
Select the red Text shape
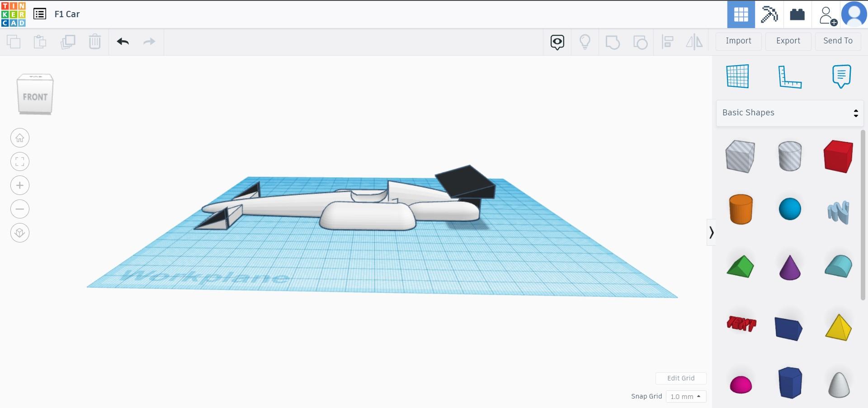point(741,324)
